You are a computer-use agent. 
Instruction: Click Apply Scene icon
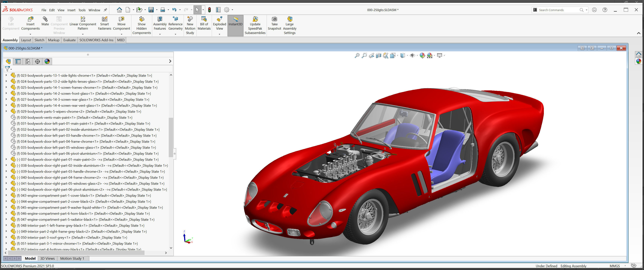click(429, 55)
